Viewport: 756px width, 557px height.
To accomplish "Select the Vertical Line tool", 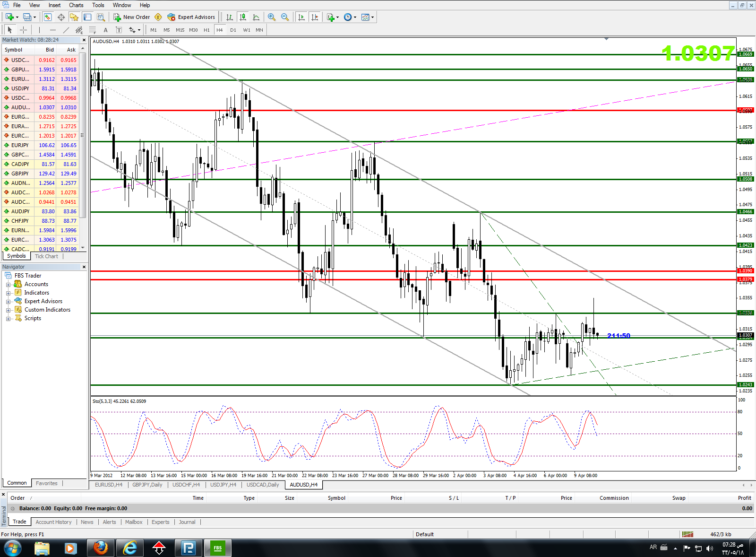I will click(x=39, y=30).
